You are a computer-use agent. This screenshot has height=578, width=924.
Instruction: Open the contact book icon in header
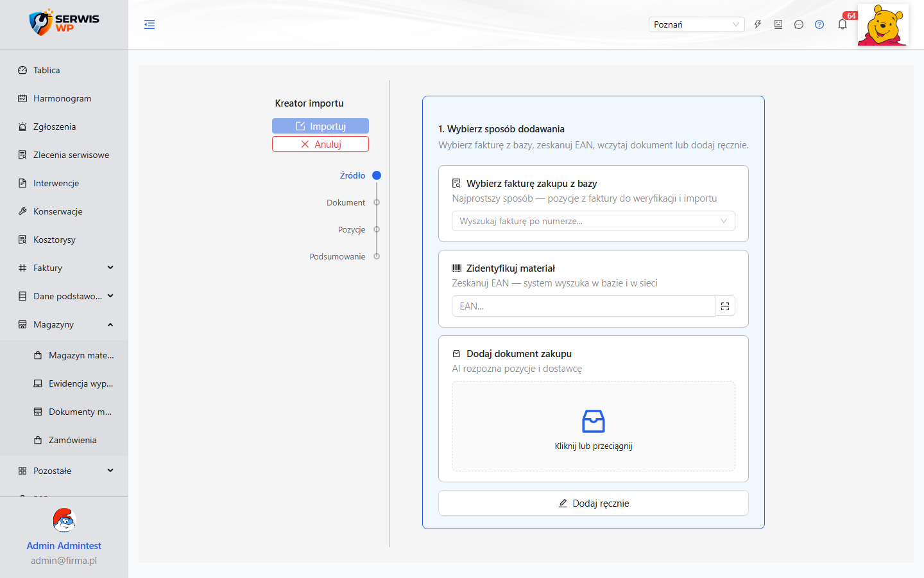point(778,24)
